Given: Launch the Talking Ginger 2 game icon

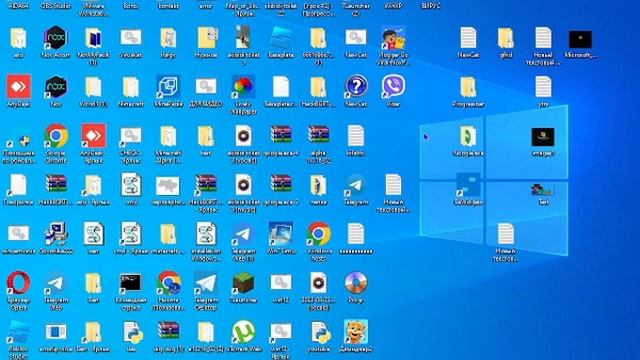Looking at the screenshot, I should (x=356, y=331).
